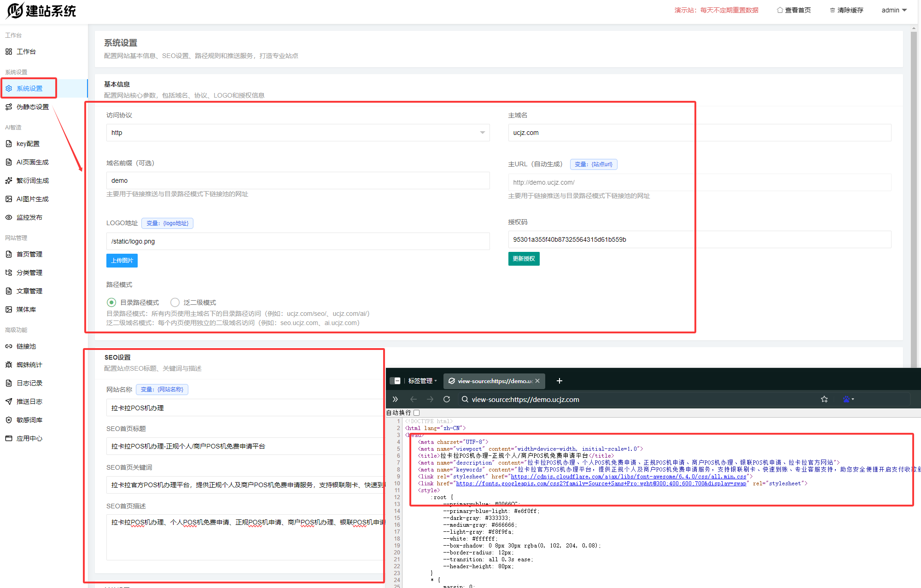Click the green 更新授权 button
The image size is (921, 588).
click(x=524, y=259)
